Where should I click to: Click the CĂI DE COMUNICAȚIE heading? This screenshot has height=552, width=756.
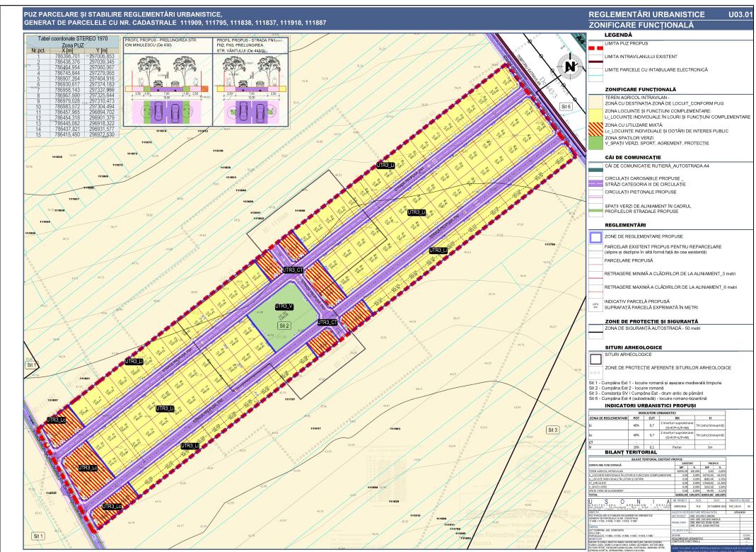(x=633, y=157)
